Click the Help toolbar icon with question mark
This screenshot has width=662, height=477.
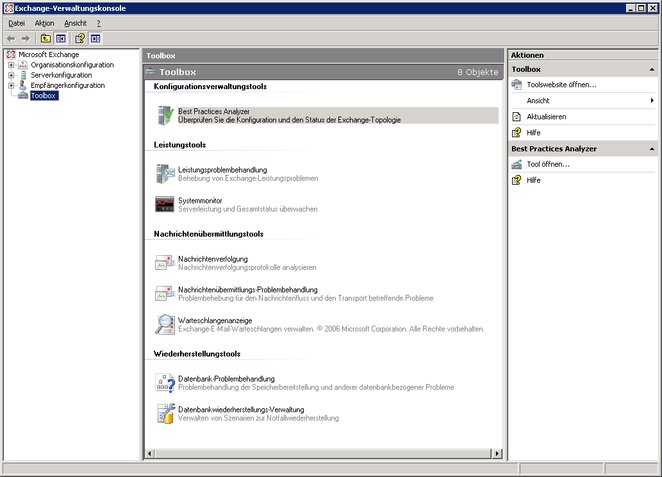(x=80, y=39)
